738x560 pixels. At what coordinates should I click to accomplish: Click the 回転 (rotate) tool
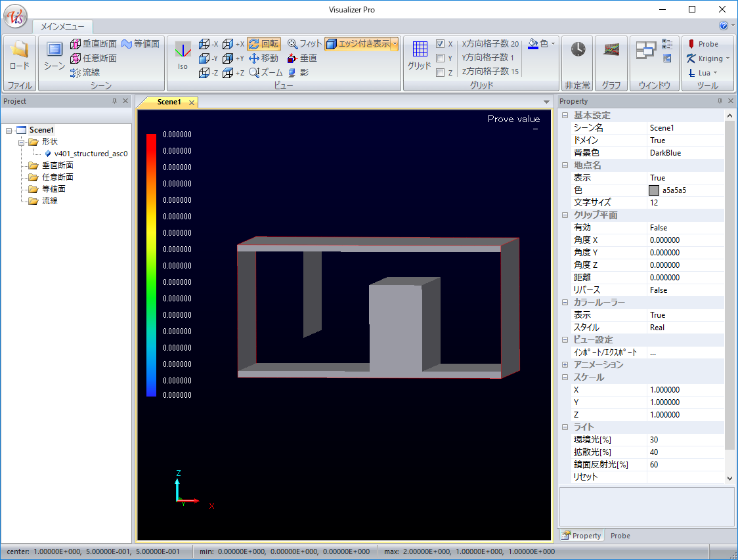tap(263, 44)
